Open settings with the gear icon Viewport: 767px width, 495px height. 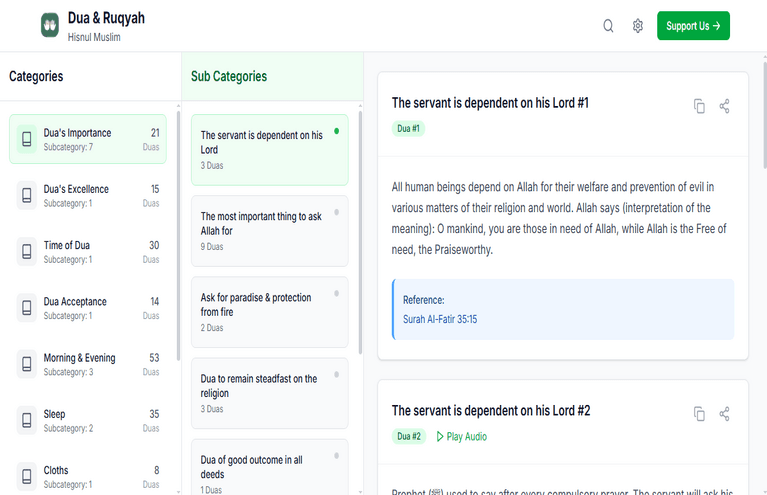638,26
